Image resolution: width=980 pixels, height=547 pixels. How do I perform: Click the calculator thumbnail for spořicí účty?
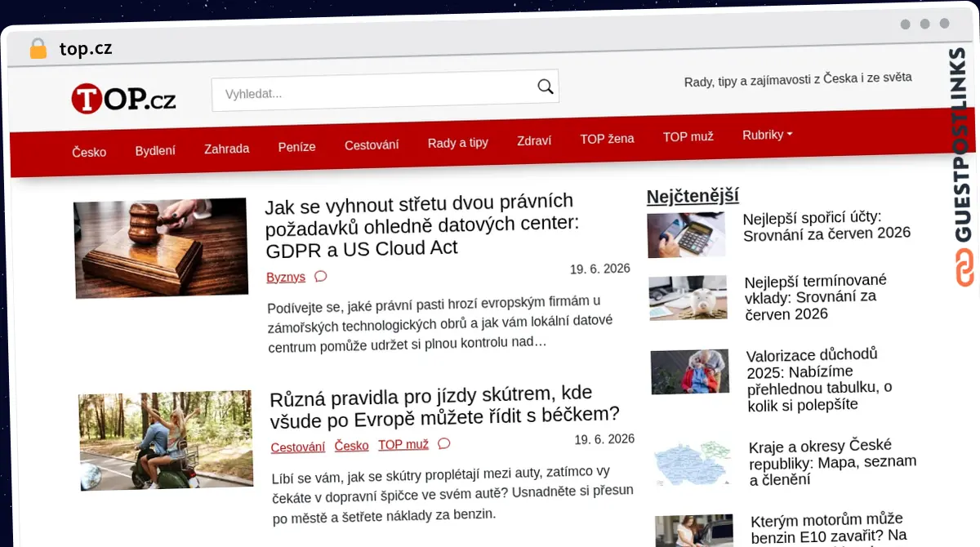click(x=686, y=235)
